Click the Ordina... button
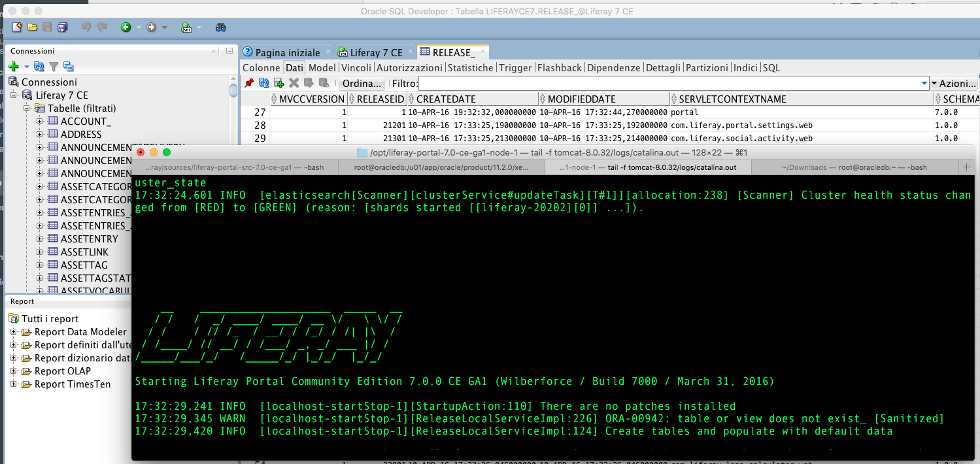980x464 pixels. click(x=362, y=84)
